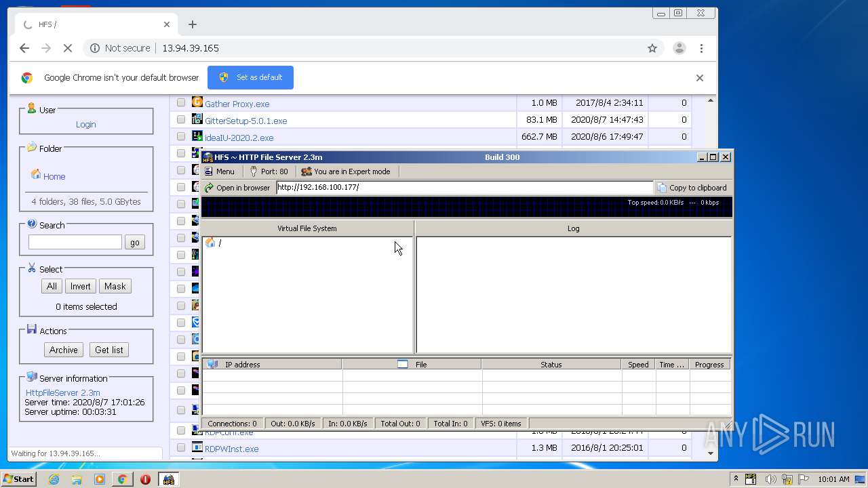868x488 pixels.
Task: Tick the checkbox for RDPWInst.exe
Action: tap(181, 447)
